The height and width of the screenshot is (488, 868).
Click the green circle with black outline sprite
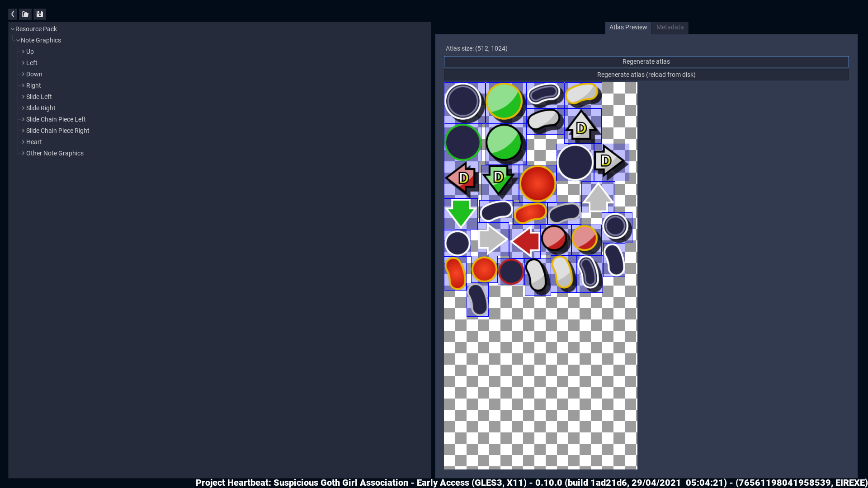point(505,144)
